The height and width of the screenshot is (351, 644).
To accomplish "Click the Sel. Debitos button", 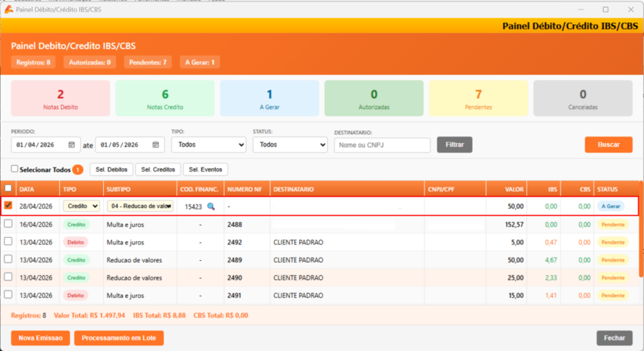I will click(x=111, y=169).
